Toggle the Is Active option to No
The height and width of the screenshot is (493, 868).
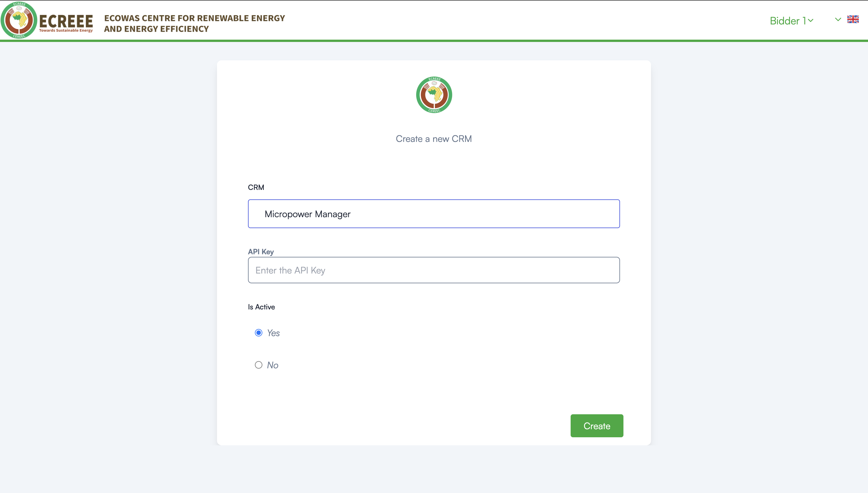(x=258, y=365)
